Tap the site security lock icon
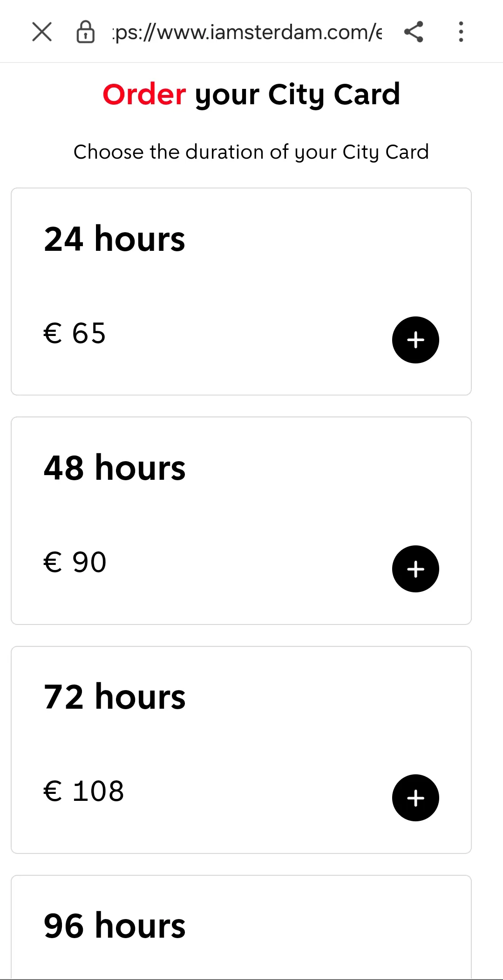Screen dimensions: 503x980 click(86, 32)
